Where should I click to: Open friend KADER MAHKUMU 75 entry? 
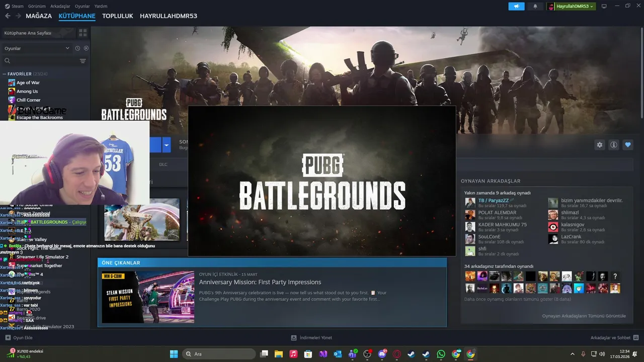point(497,227)
